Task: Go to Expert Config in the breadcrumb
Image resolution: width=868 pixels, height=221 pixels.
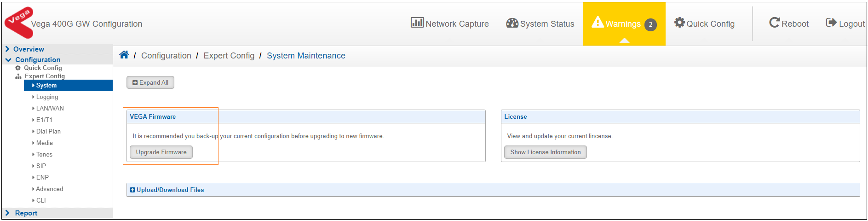Action: pyautogui.click(x=229, y=56)
